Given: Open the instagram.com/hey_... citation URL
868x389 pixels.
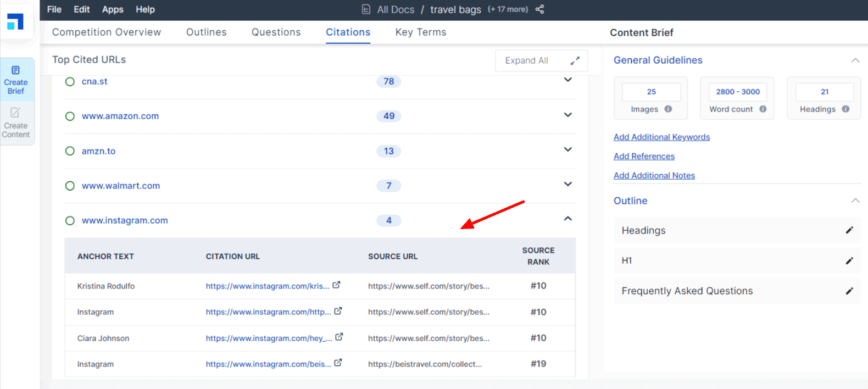Looking at the screenshot, I should pos(269,338).
